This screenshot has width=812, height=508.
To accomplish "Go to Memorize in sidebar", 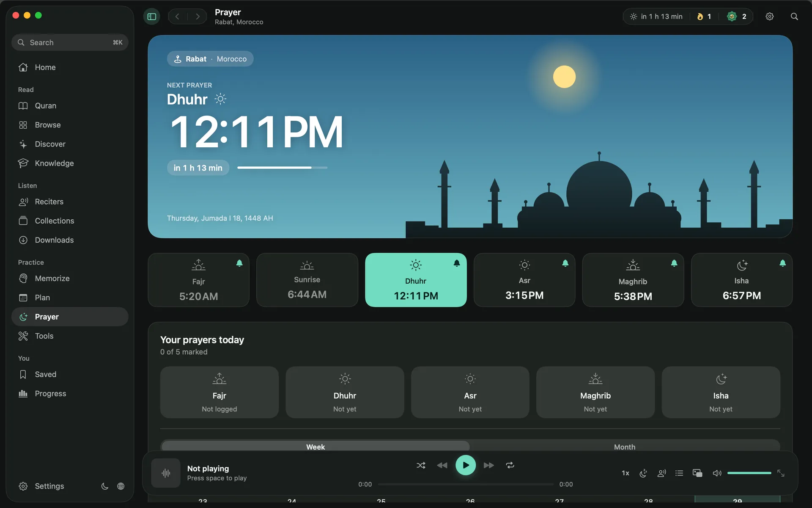I will 70,279.
